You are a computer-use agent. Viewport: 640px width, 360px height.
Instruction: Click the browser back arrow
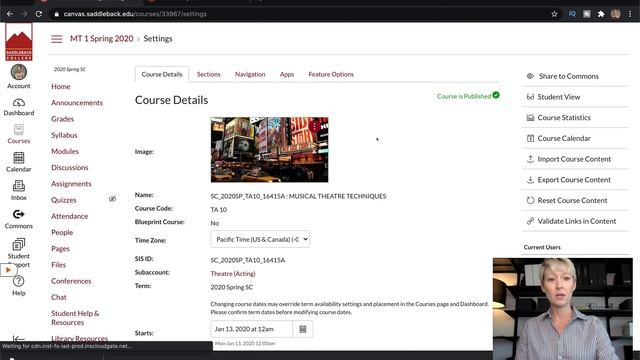[x=10, y=14]
